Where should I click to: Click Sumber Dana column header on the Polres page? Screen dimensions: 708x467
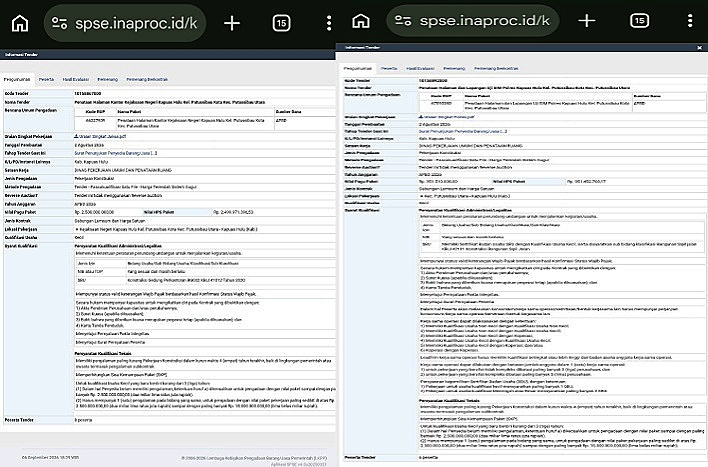coord(647,96)
